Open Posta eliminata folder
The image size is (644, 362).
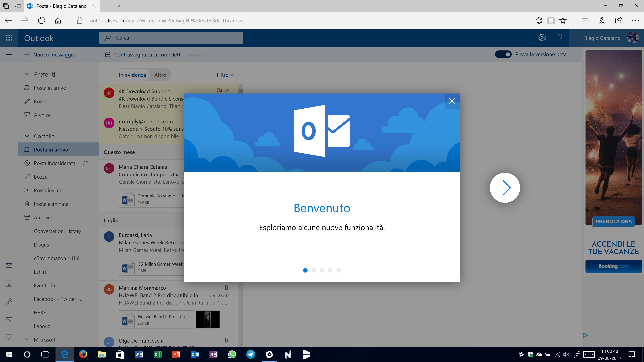point(59,204)
